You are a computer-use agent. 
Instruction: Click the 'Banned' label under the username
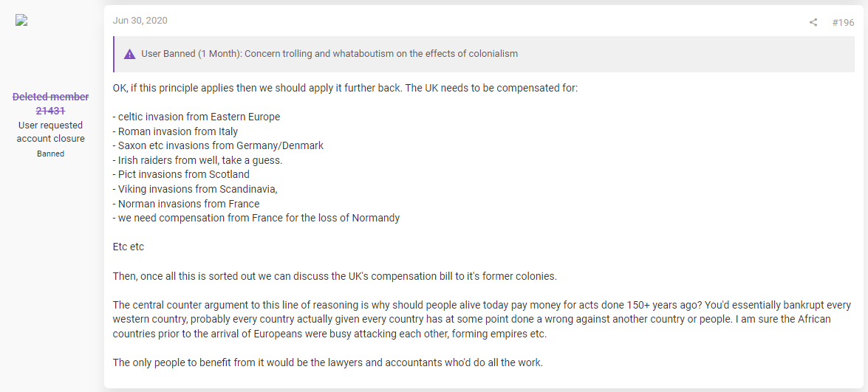50,154
